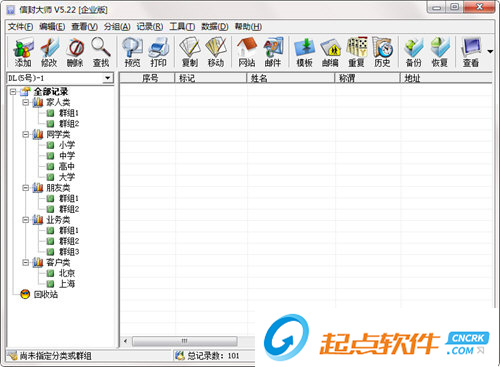Click the scrollbar left arrow
This screenshot has width=500, height=367.
coord(125,341)
